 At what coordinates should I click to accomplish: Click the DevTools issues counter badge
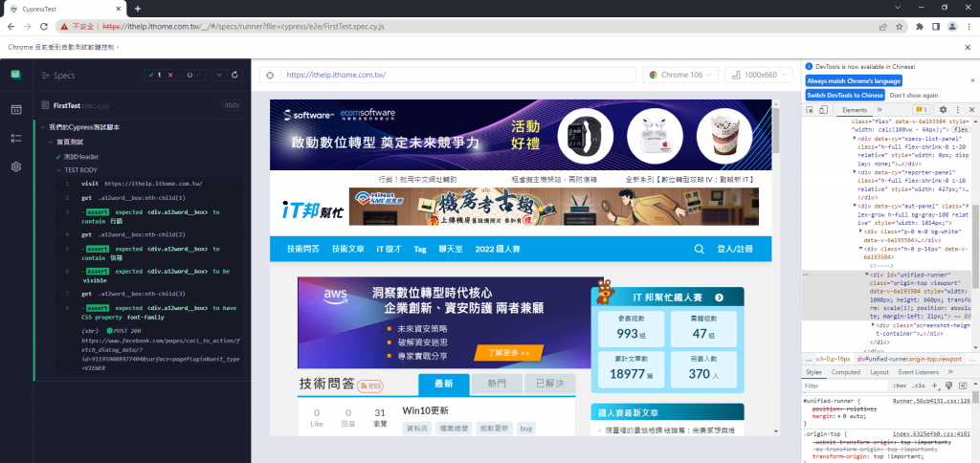point(922,109)
